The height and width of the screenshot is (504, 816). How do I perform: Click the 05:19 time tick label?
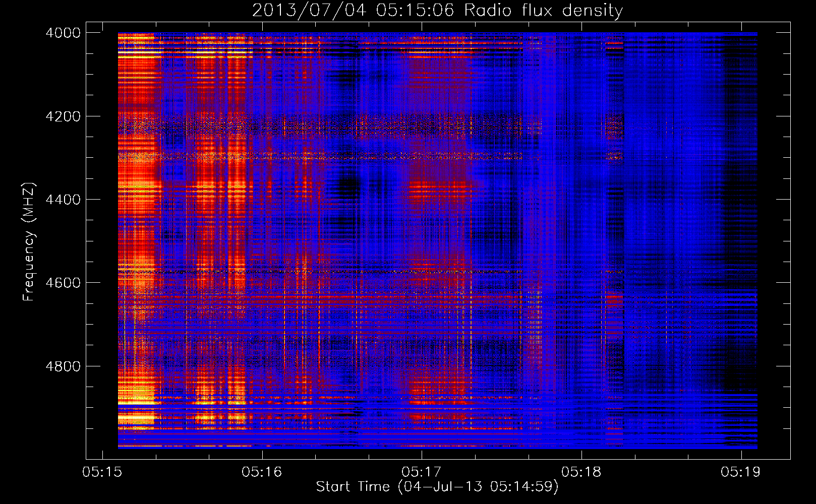(x=741, y=472)
